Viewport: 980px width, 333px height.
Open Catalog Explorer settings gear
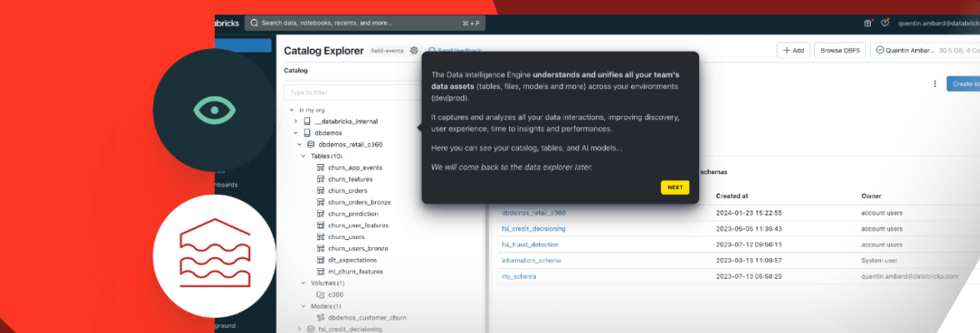(x=414, y=51)
